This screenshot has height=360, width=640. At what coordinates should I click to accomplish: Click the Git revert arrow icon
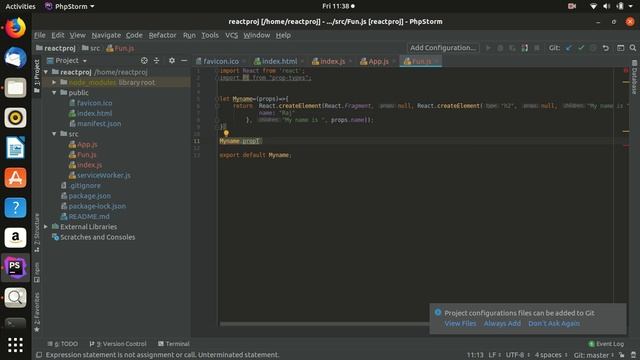click(x=606, y=48)
